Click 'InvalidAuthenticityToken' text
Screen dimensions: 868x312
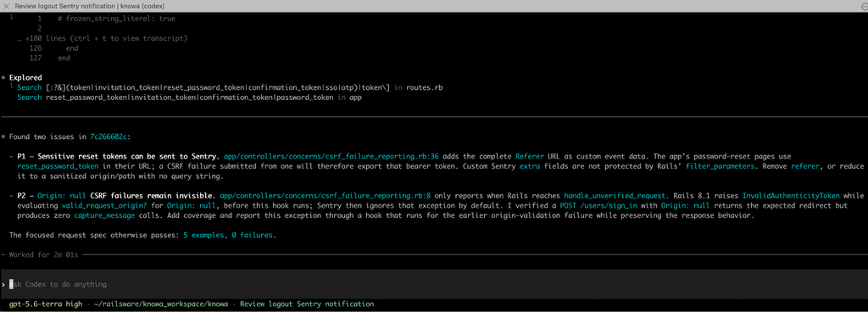(x=791, y=196)
